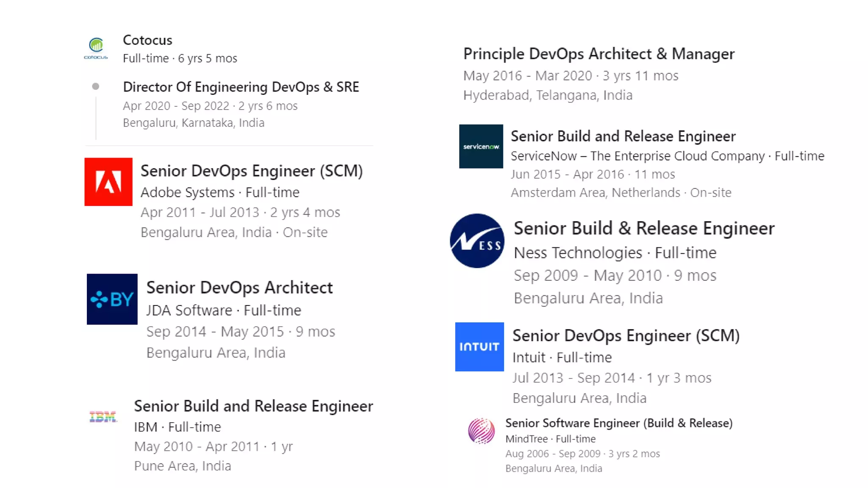Select the Senior DevOps Architect title
The width and height of the screenshot is (868, 488).
click(x=239, y=288)
